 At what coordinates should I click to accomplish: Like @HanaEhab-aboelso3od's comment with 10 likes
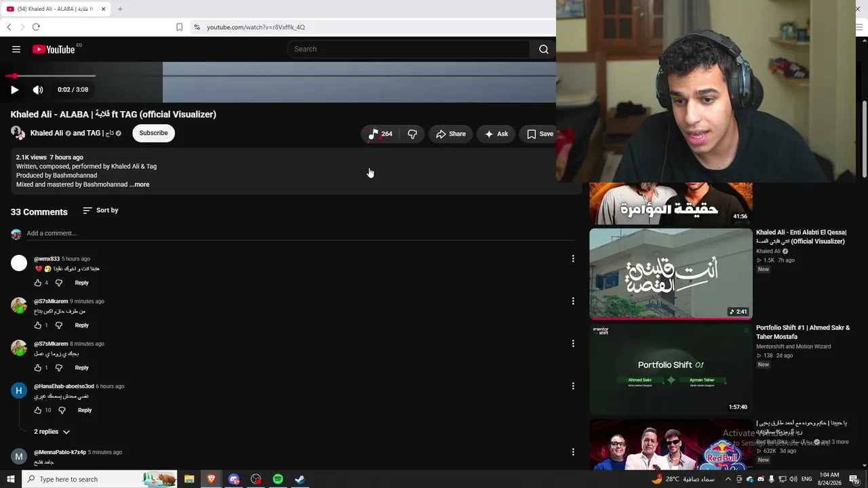38,410
